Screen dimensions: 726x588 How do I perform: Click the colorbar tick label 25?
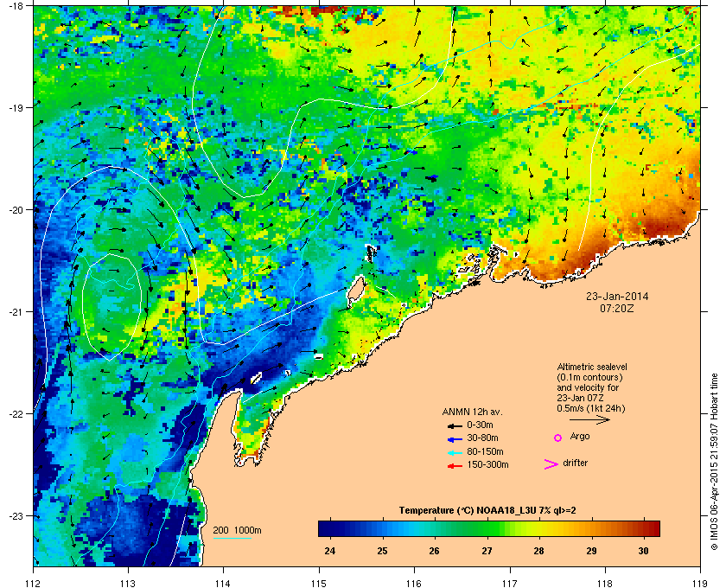tap(382, 551)
